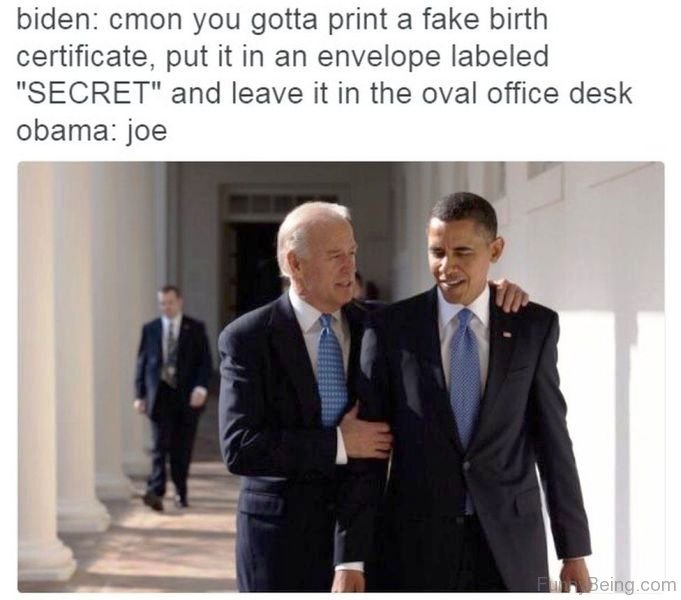This screenshot has width=681, height=600.
Task: Click the solid blue tie on right man
Action: [465, 378]
